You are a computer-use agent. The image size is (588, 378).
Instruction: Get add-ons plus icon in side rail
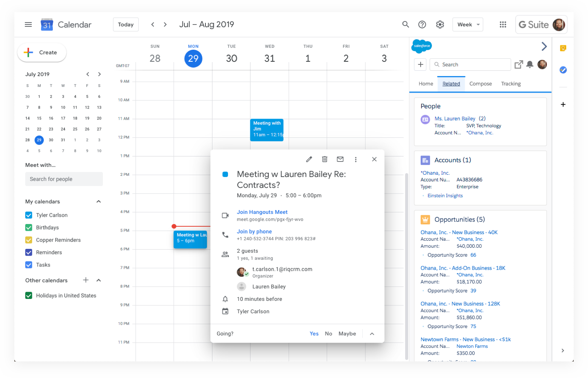coord(563,104)
